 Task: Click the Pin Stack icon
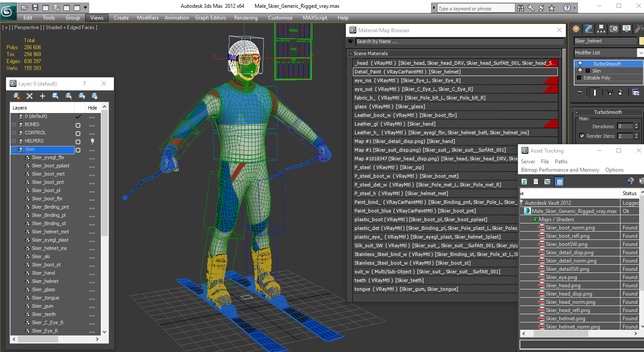579,92
